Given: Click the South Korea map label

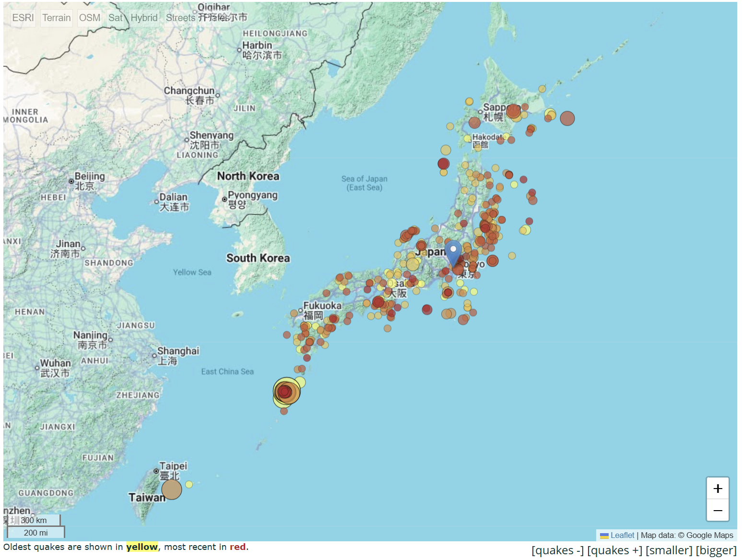Looking at the screenshot, I should coord(258,258).
